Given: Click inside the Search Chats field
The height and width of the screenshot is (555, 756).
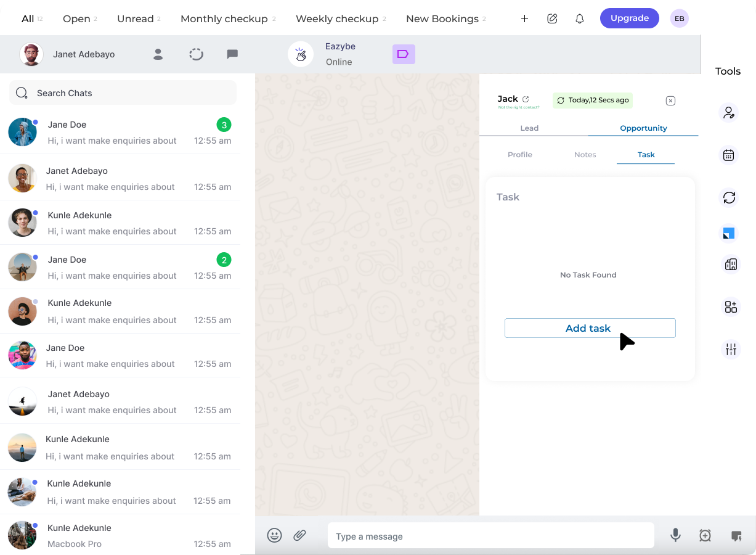Looking at the screenshot, I should 122,92.
